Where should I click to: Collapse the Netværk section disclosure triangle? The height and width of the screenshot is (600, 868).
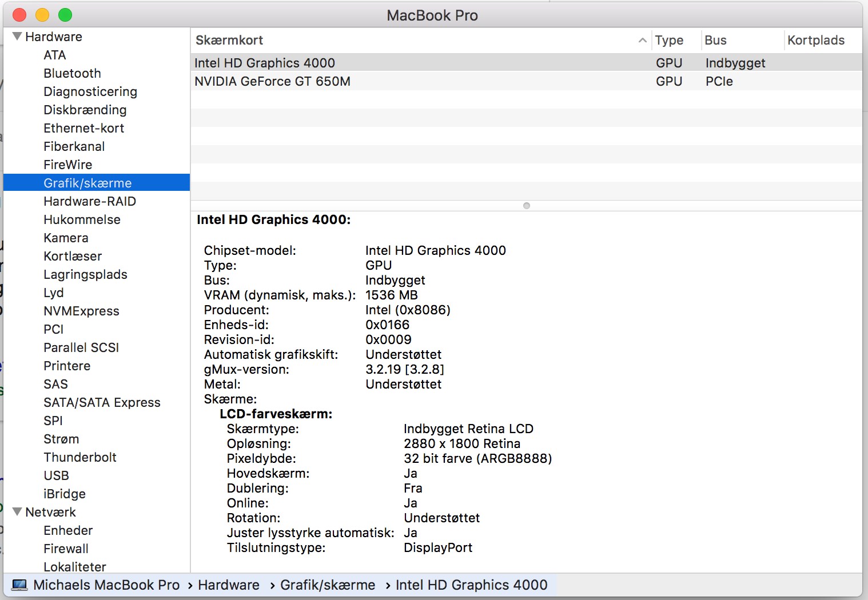(17, 511)
